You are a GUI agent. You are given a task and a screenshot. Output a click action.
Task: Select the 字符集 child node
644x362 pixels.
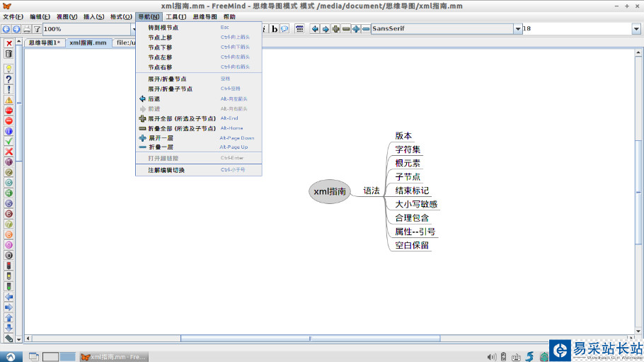(x=408, y=149)
